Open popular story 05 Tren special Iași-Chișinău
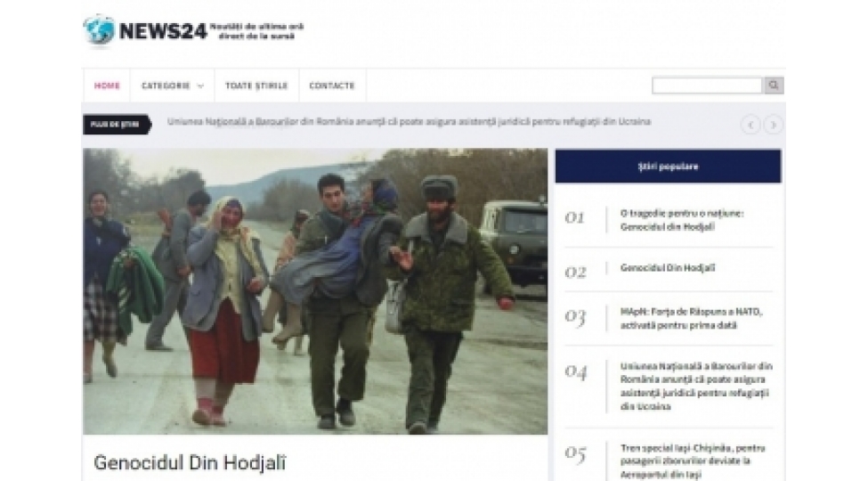Image resolution: width=868 pixels, height=481 pixels. coord(693,461)
